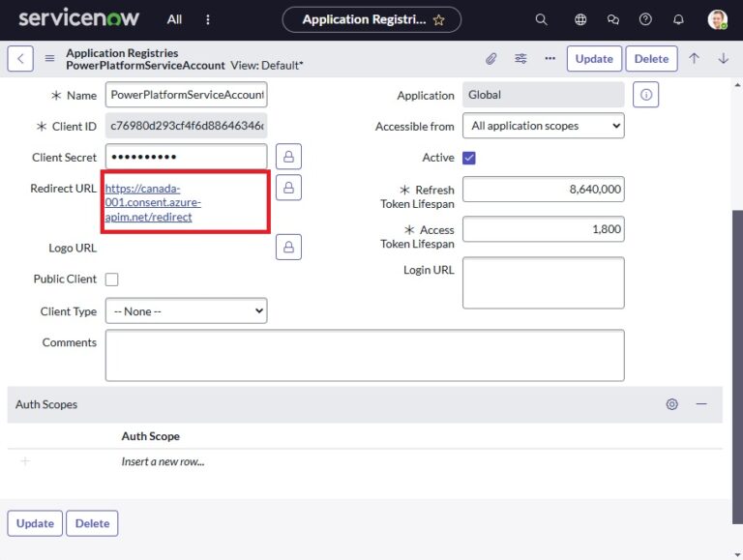
Task: Open Auth Scopes list settings gear
Action: (672, 404)
